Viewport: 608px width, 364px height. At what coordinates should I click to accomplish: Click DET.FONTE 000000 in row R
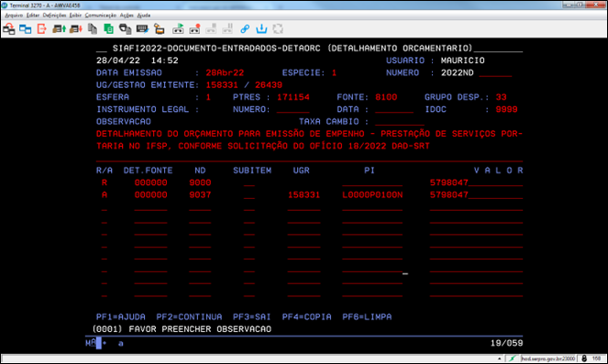(150, 182)
